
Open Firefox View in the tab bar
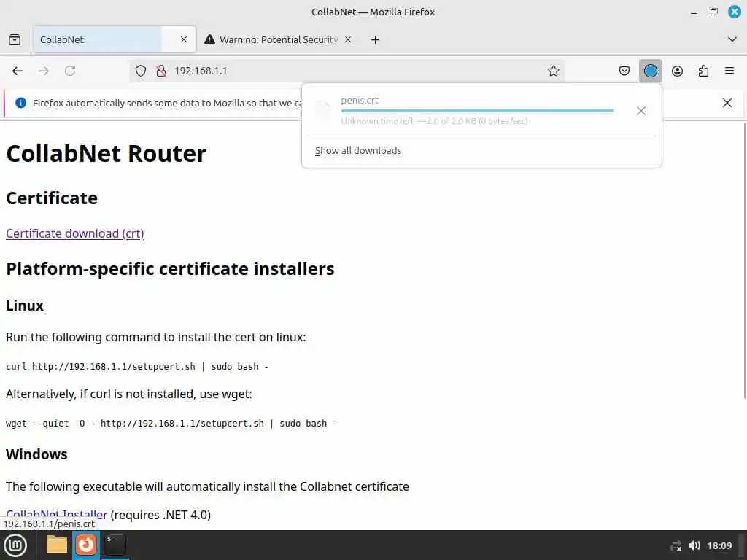[x=15, y=39]
